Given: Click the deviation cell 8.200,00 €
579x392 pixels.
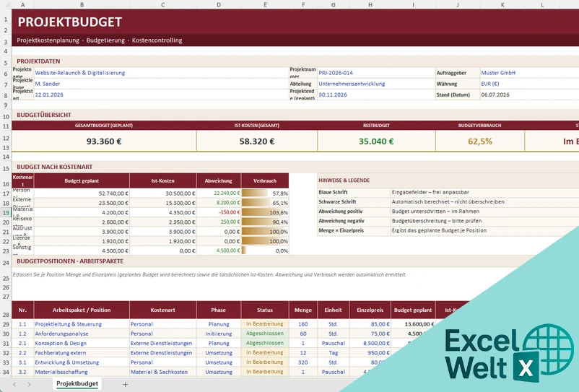Looking at the screenshot, I should click(x=219, y=203).
